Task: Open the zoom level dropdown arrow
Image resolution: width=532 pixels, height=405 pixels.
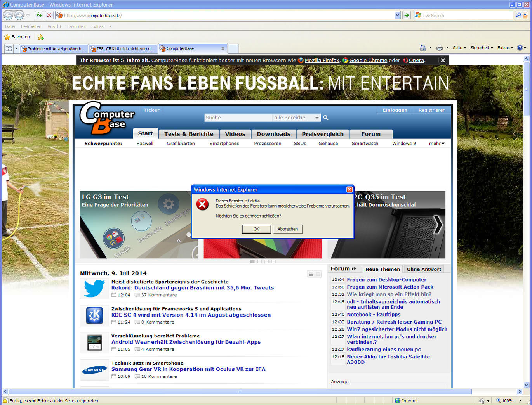Action: [x=520, y=401]
